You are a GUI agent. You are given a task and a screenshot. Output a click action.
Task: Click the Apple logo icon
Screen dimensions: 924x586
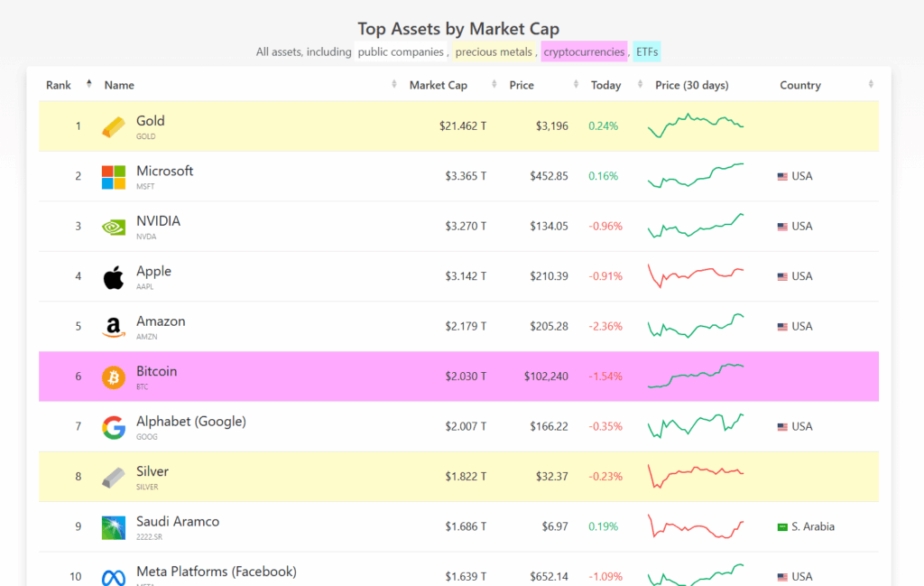(x=113, y=277)
